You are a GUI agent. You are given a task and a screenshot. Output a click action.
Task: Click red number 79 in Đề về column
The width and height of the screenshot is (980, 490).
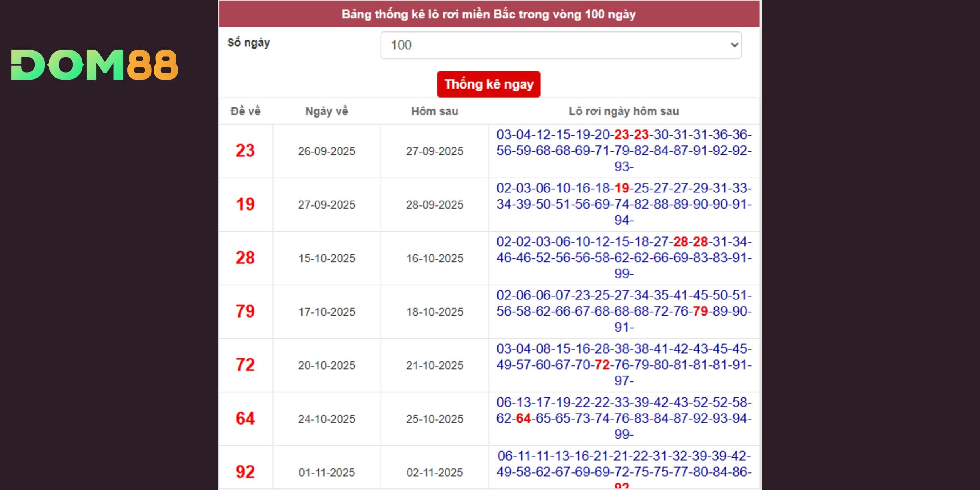245,311
